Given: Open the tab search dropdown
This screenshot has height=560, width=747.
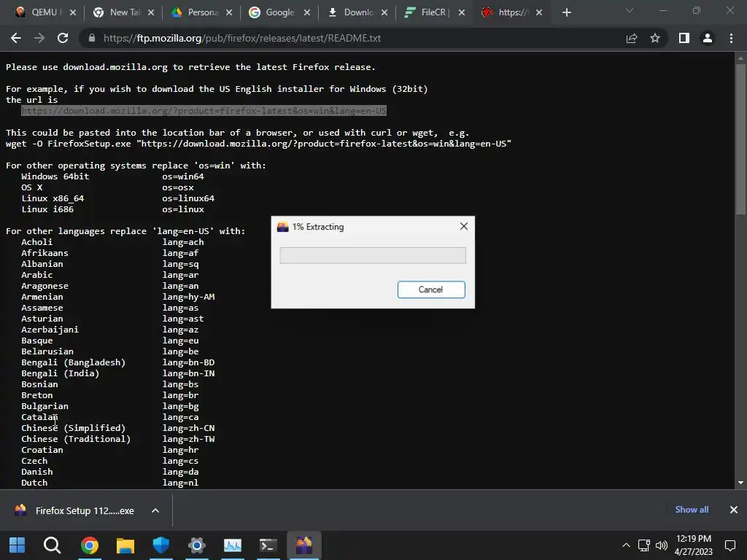Looking at the screenshot, I should pyautogui.click(x=630, y=10).
